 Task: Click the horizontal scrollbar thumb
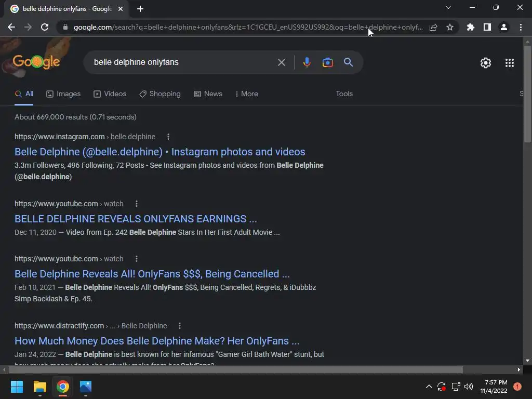point(236,369)
